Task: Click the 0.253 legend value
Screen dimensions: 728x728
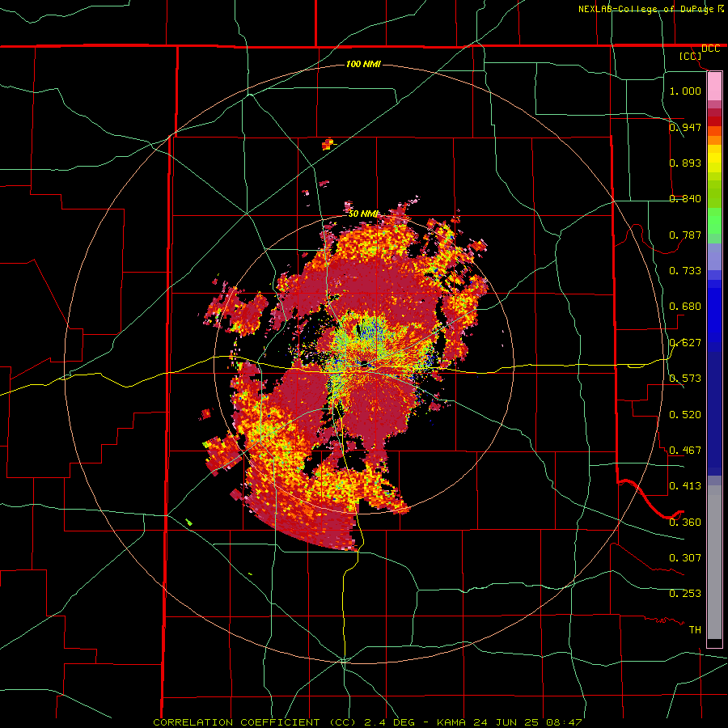Action: pyautogui.click(x=685, y=594)
